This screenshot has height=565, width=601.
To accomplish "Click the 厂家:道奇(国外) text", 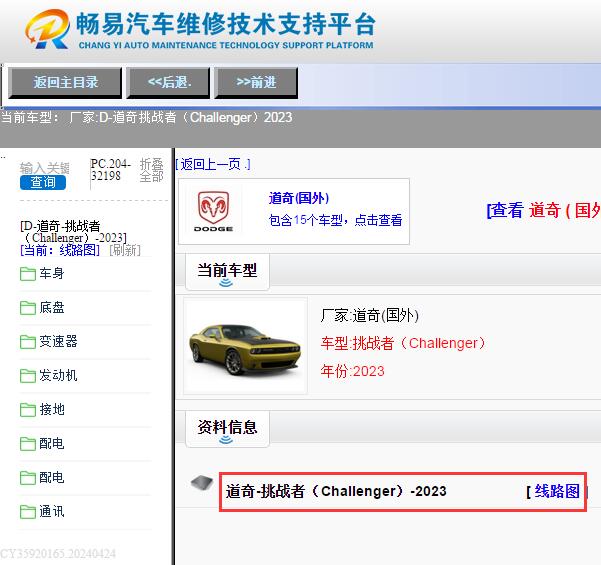I will pyautogui.click(x=369, y=315).
